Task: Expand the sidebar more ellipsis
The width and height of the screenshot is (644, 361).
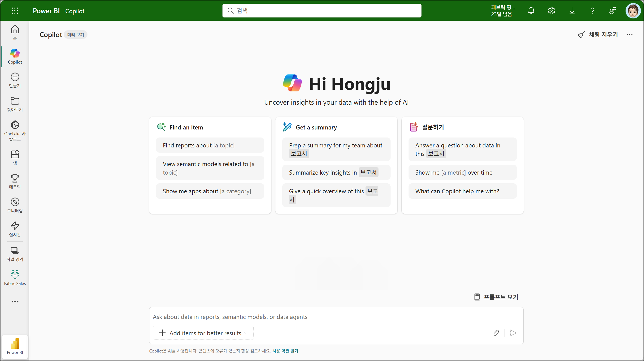Action: coord(15,301)
